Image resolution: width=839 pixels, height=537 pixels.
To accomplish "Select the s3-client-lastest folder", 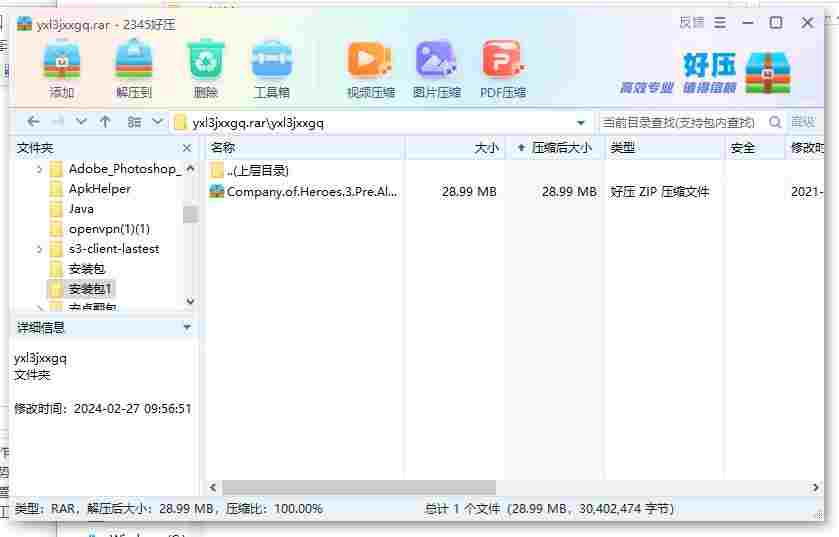I will coord(114,249).
